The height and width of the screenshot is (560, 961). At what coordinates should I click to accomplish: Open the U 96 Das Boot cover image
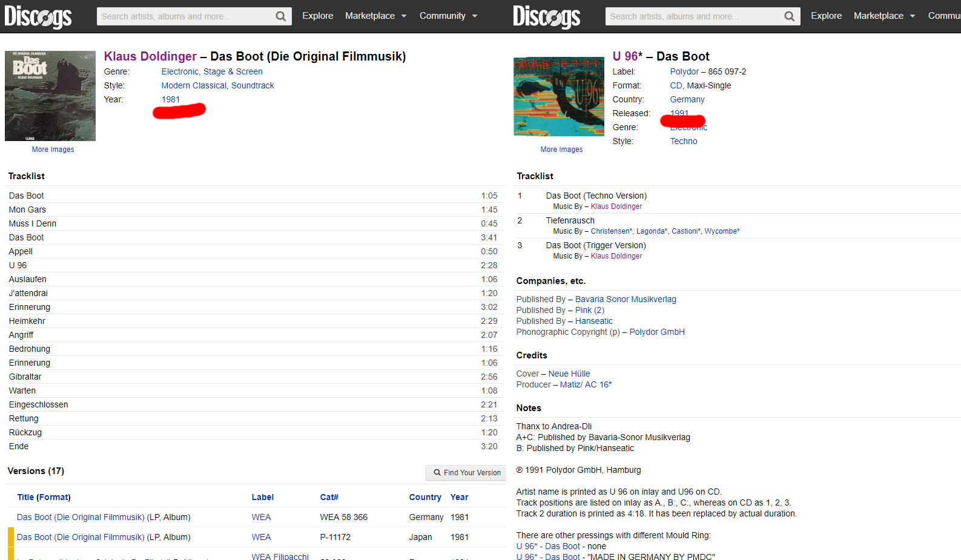(559, 96)
